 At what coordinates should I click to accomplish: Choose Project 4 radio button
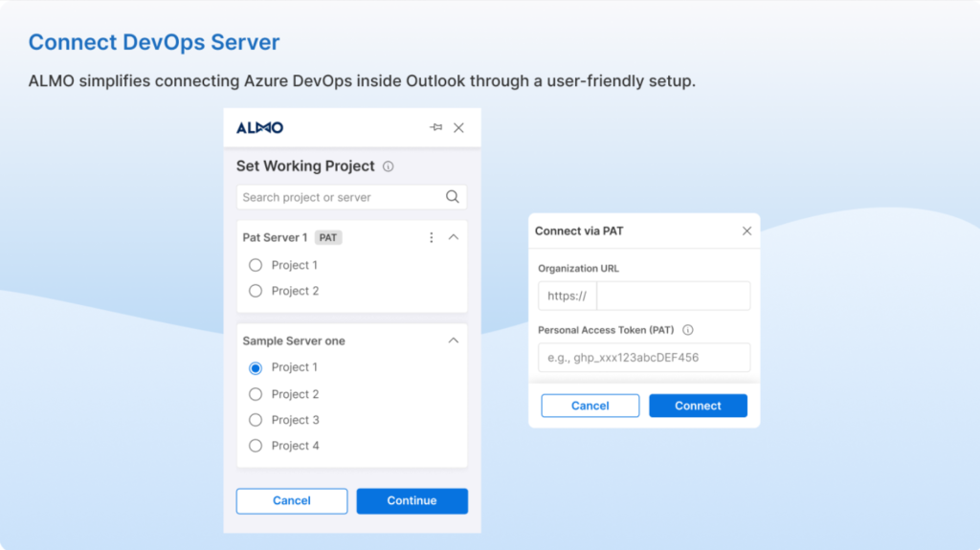[x=255, y=446]
